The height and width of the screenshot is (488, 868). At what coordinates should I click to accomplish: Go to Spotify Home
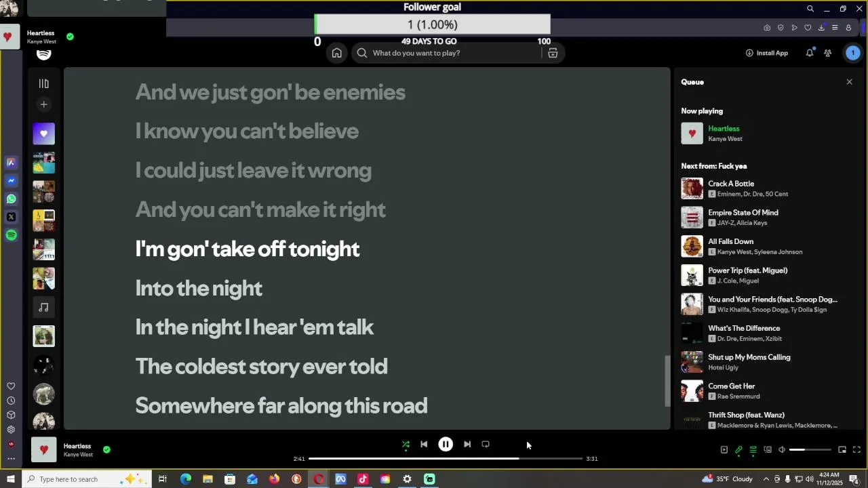[x=337, y=53]
